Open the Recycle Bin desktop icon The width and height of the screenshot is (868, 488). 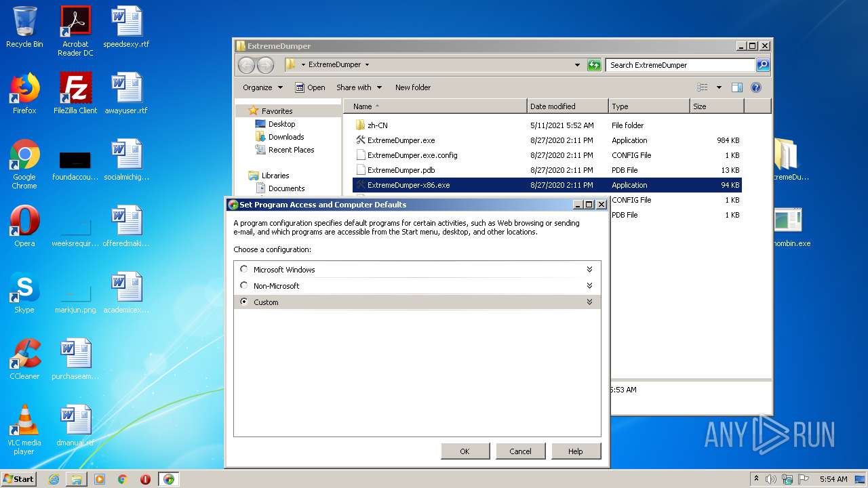[x=24, y=27]
